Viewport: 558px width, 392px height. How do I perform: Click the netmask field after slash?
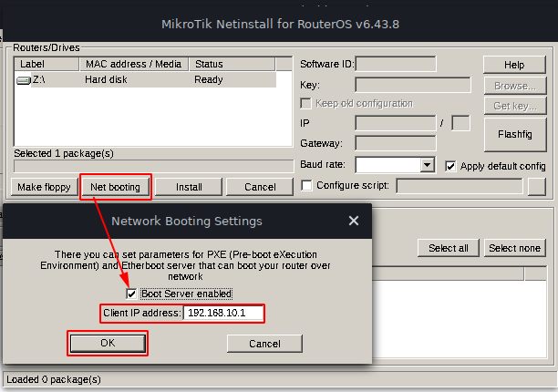[x=460, y=123]
